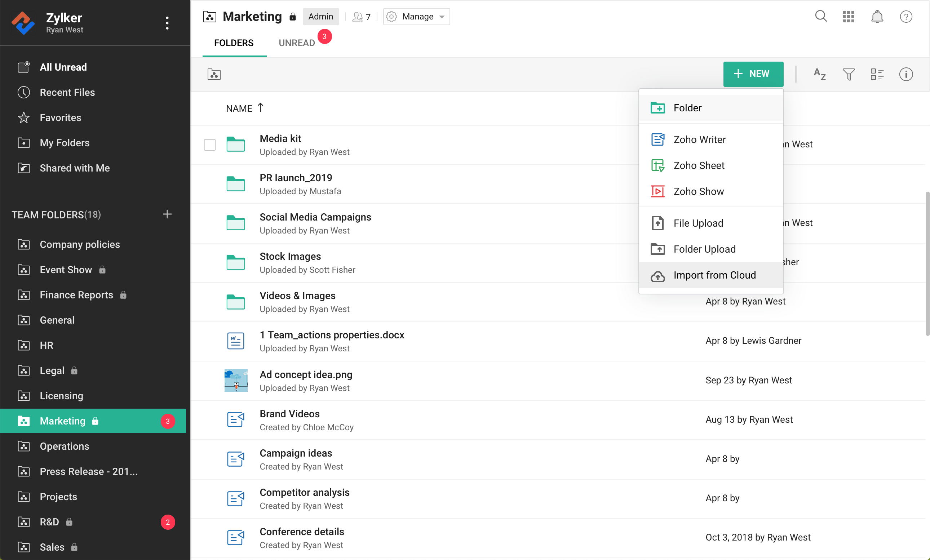Add a new team folder

coord(167,214)
